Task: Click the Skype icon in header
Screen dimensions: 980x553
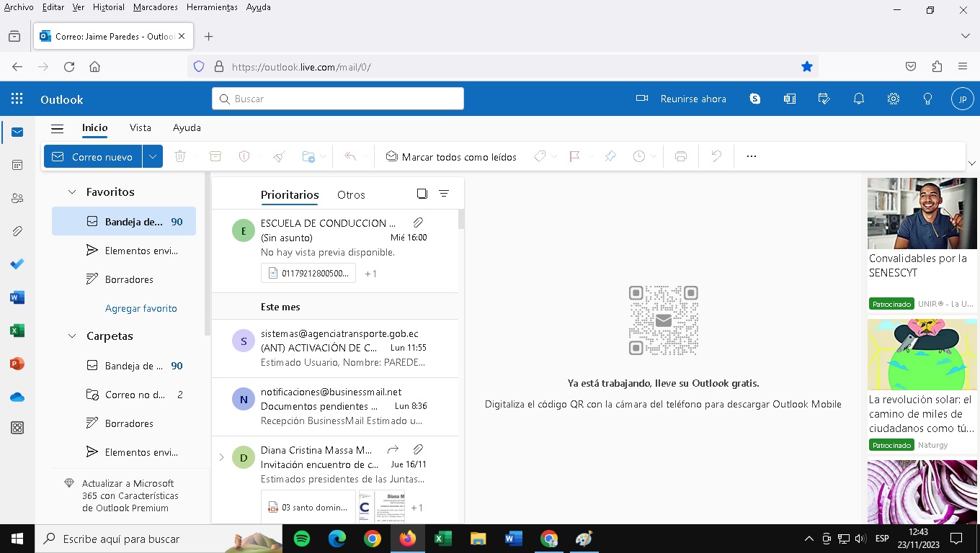Action: point(755,99)
